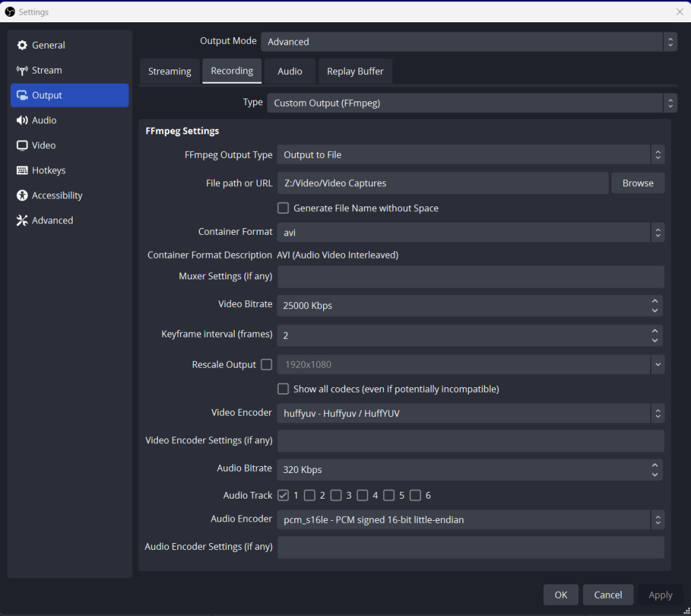Click the Advanced tools icon in sidebar
The width and height of the screenshot is (691, 616).
(x=22, y=221)
